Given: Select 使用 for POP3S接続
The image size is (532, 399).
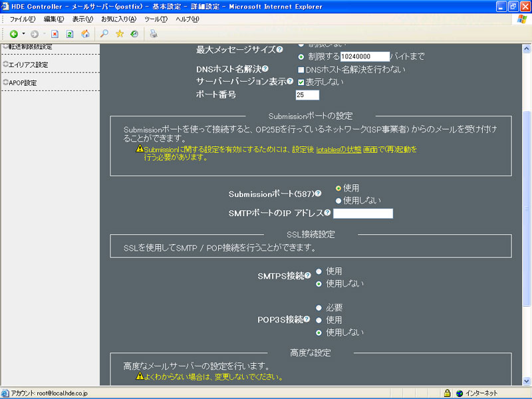Looking at the screenshot, I should [319, 321].
